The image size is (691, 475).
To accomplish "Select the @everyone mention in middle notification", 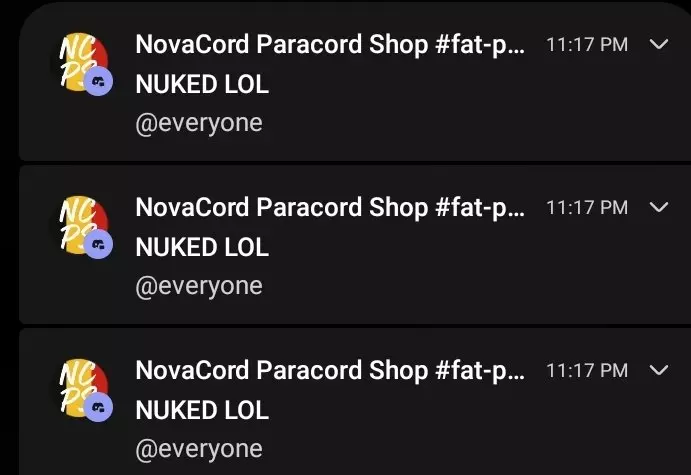I will coord(199,287).
